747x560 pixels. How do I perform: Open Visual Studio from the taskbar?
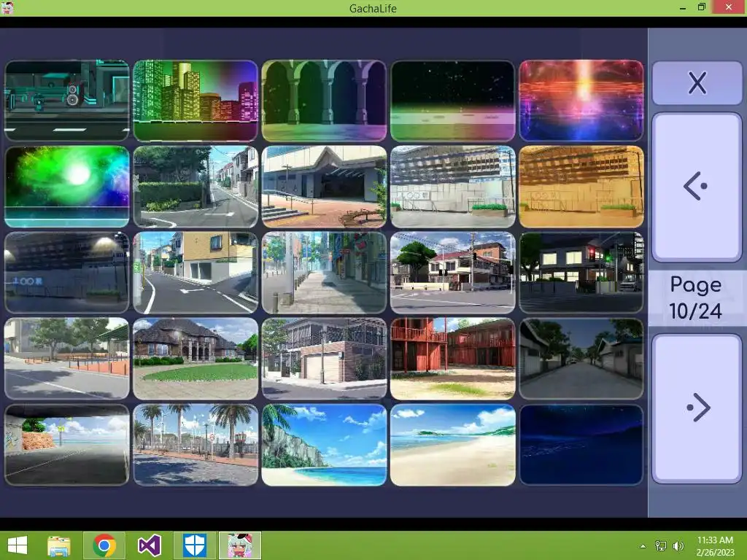(x=149, y=545)
